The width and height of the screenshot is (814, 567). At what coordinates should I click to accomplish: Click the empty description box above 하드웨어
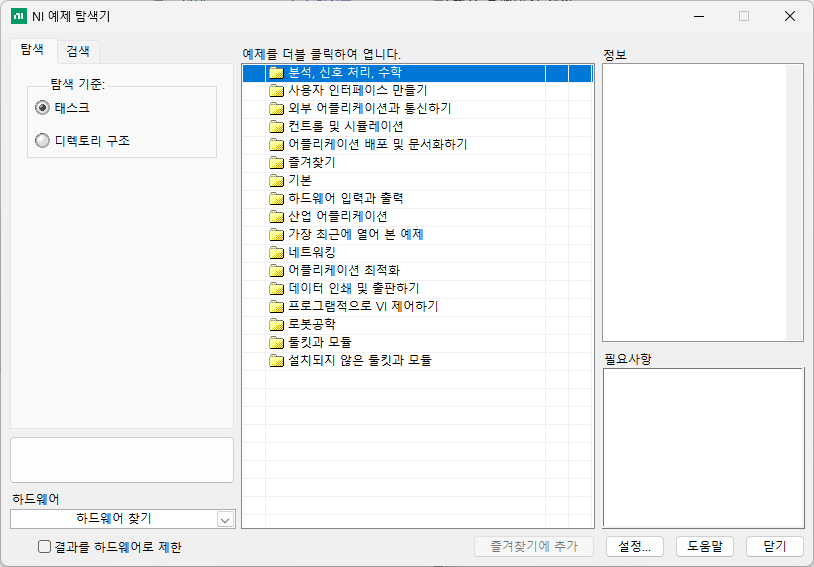[x=122, y=460]
